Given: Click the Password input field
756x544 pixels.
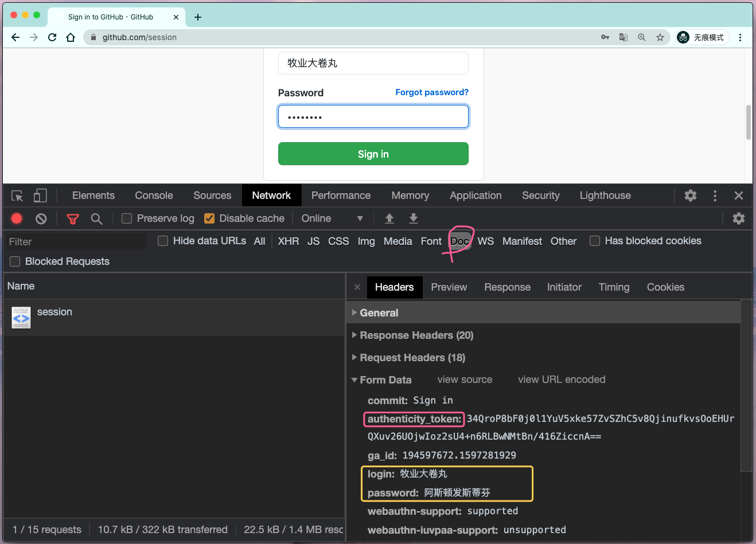Looking at the screenshot, I should click(x=373, y=116).
